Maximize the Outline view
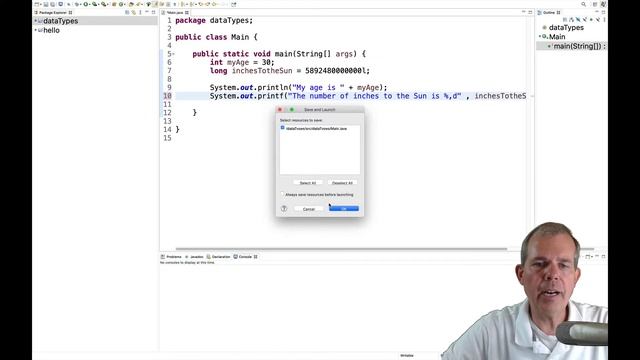640x360 pixels. [603, 11]
